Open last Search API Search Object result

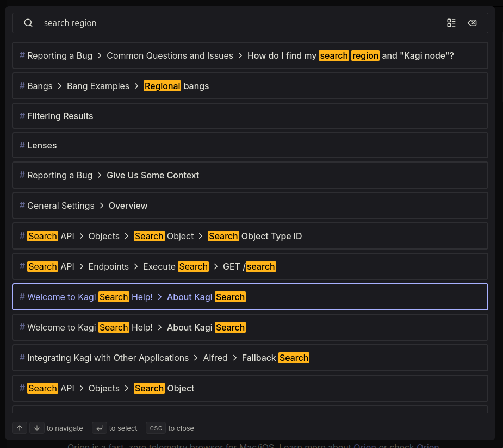pyautogui.click(x=250, y=388)
